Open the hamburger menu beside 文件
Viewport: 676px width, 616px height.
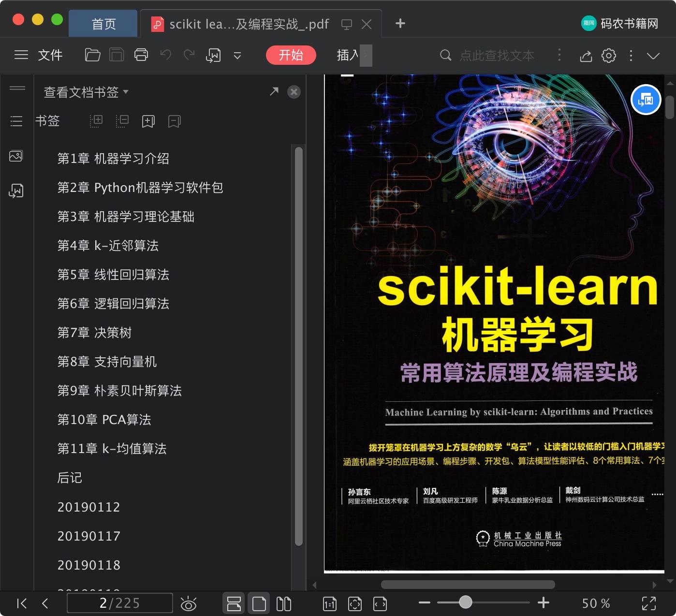[x=21, y=55]
